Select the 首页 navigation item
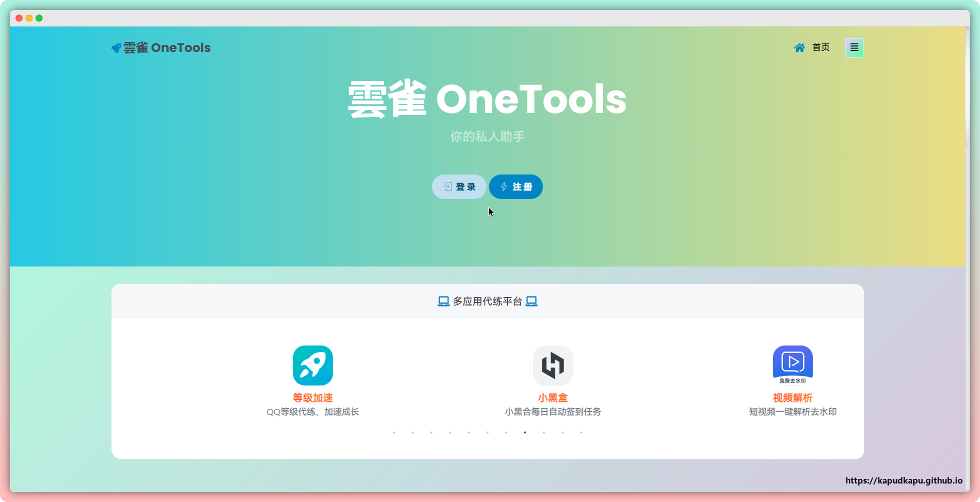Screen dimensions: 980x502 coord(820,47)
